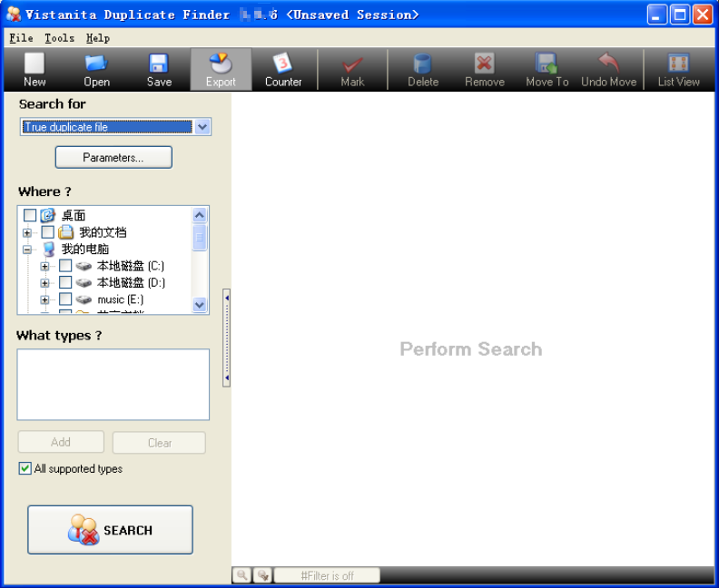
Task: Check the music (E:) drive checkbox
Action: [x=65, y=299]
